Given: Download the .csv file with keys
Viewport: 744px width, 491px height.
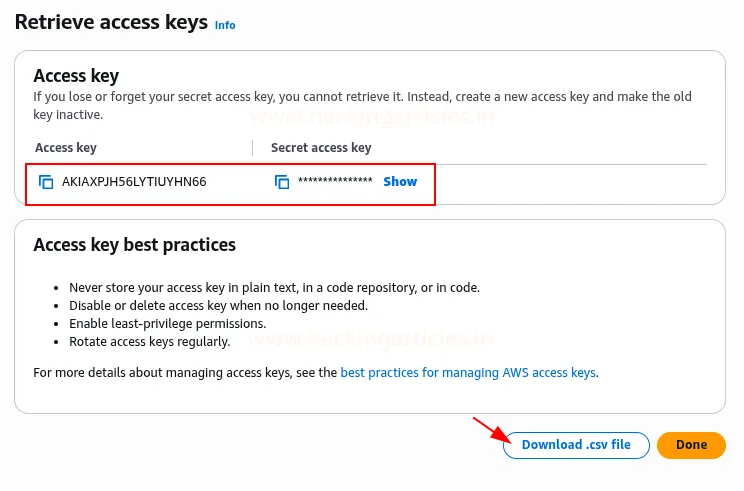Looking at the screenshot, I should (576, 445).
